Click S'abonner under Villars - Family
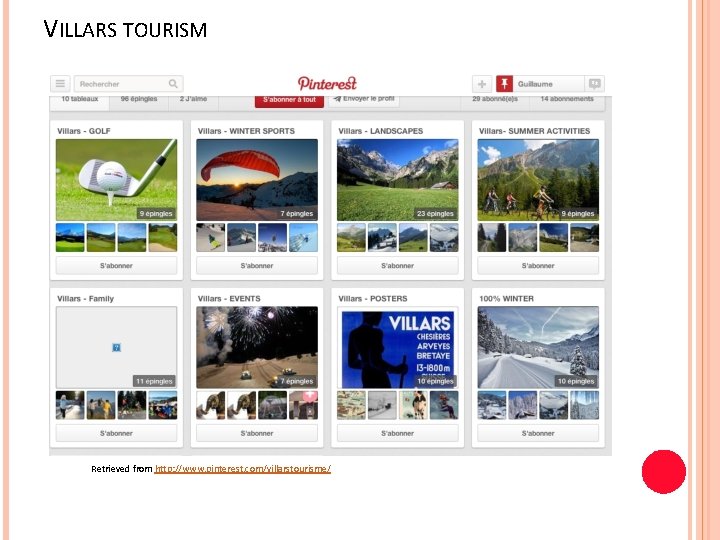The image size is (720, 540). (116, 433)
